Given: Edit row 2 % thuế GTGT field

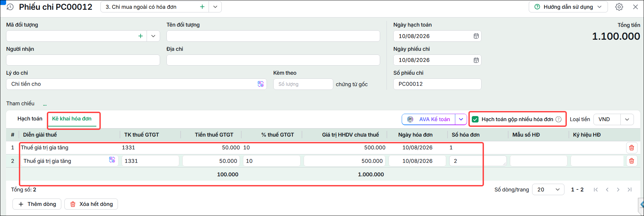Looking at the screenshot, I should tap(272, 161).
